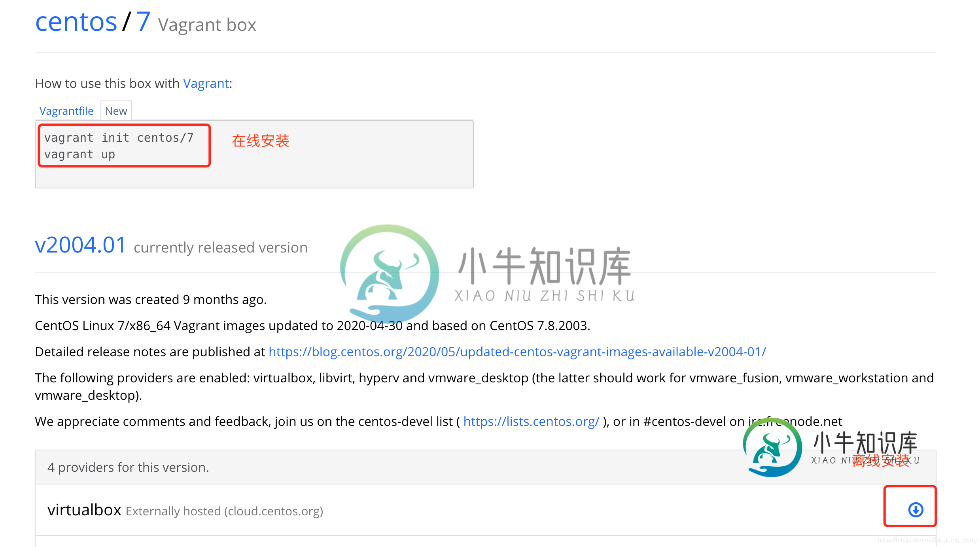Switch to the Vagrantfile tab
Screen dimensions: 980x547
66,111
